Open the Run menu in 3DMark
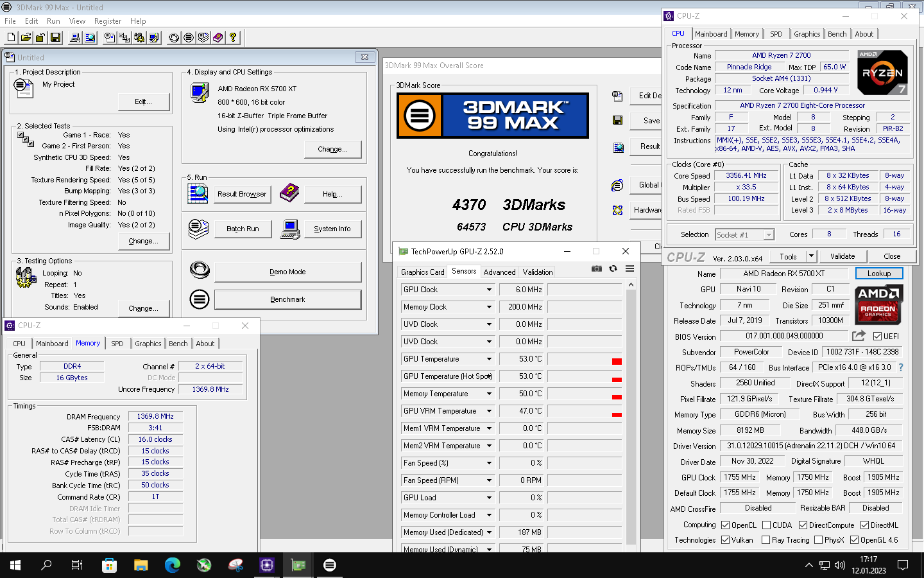Viewport: 924px width, 578px height. tap(53, 21)
